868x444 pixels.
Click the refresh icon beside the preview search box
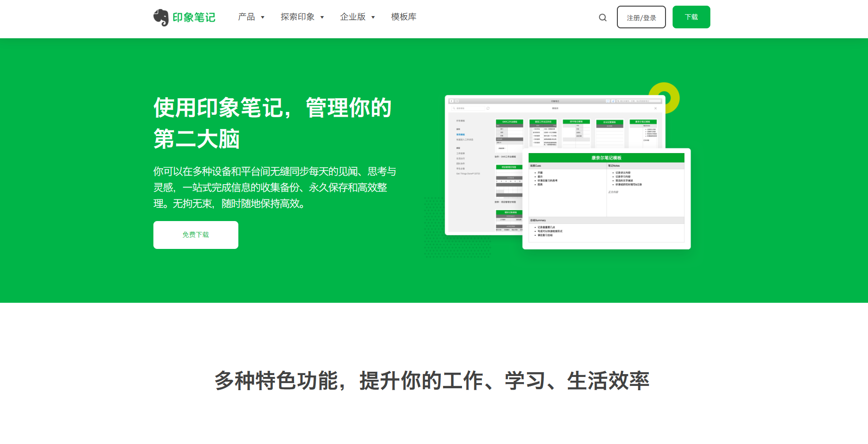tap(488, 108)
